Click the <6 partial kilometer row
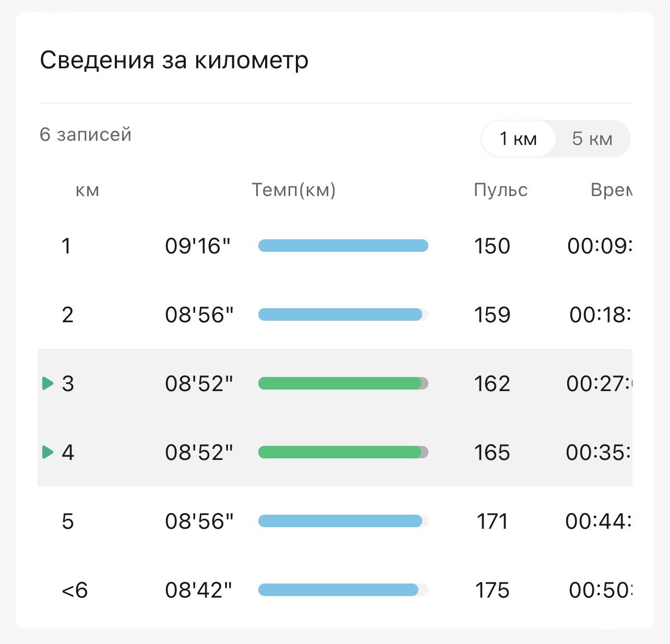Image resolution: width=670 pixels, height=644 pixels. click(335, 590)
